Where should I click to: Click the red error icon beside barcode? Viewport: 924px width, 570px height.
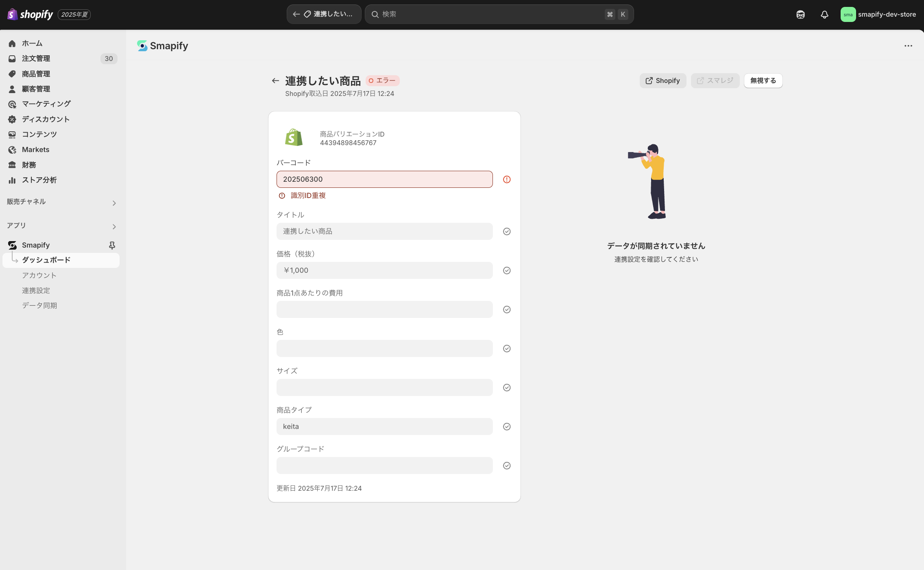[x=507, y=179]
